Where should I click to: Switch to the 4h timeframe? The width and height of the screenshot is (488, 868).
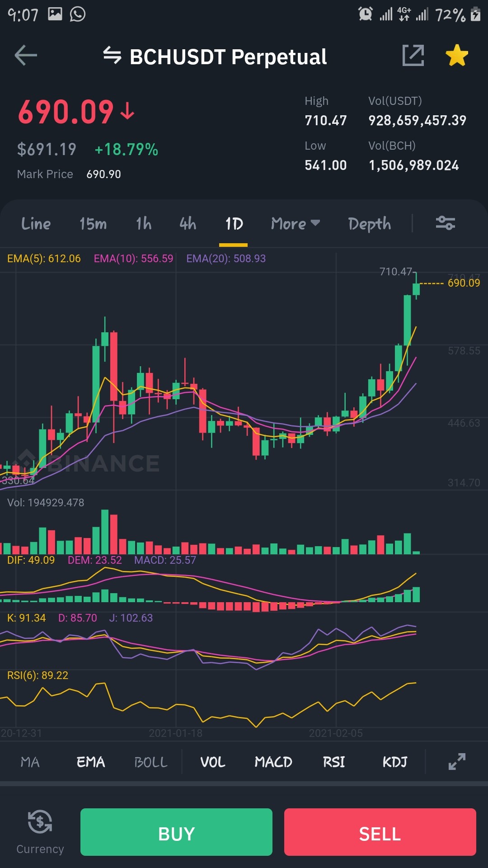(188, 223)
